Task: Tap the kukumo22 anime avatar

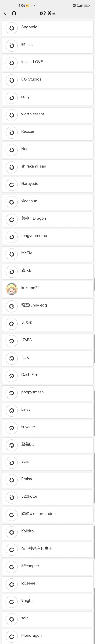Action: (11, 289)
